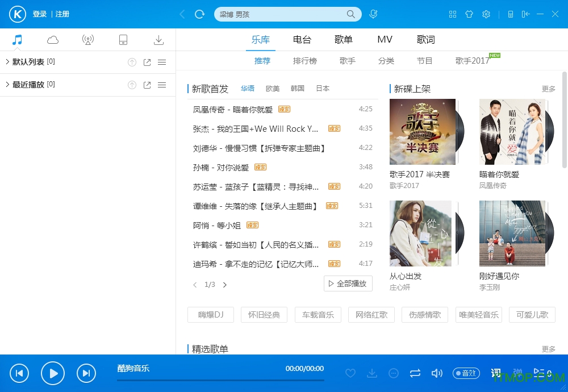Open the settings gear icon
The width and height of the screenshot is (568, 392).
[x=486, y=14]
